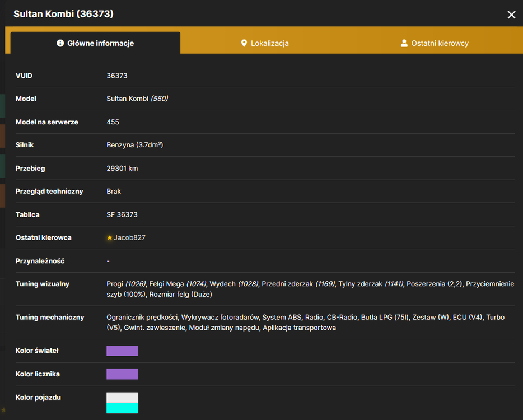Click the Tuning wizualny parts list
Image resolution: width=523 pixels, height=420 pixels.
[310, 289]
